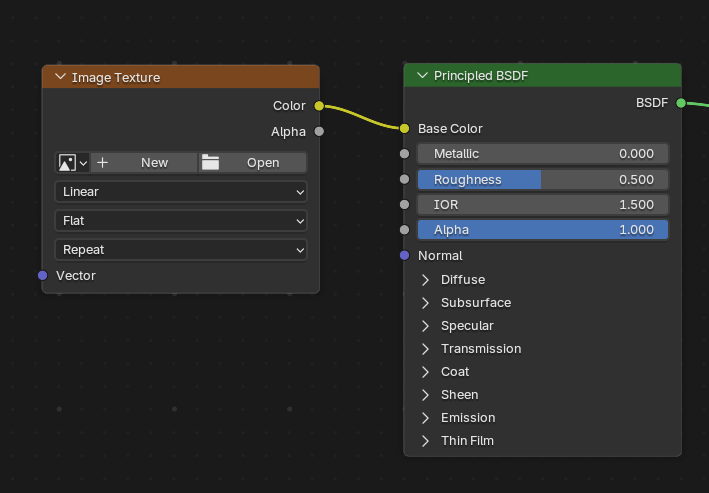Click the Roughness value slider
The height and width of the screenshot is (493, 709).
coord(543,180)
